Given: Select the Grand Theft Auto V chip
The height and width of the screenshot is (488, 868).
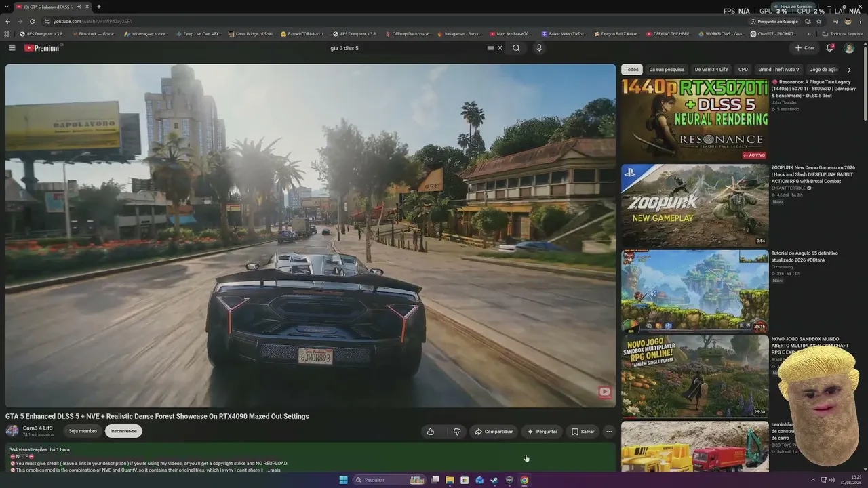Looking at the screenshot, I should (778, 70).
